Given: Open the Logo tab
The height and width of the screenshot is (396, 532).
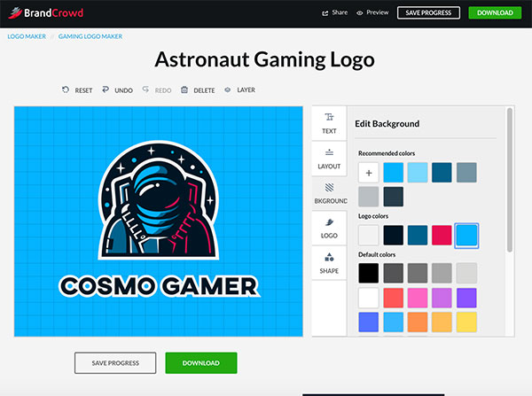Looking at the screenshot, I should [x=329, y=229].
